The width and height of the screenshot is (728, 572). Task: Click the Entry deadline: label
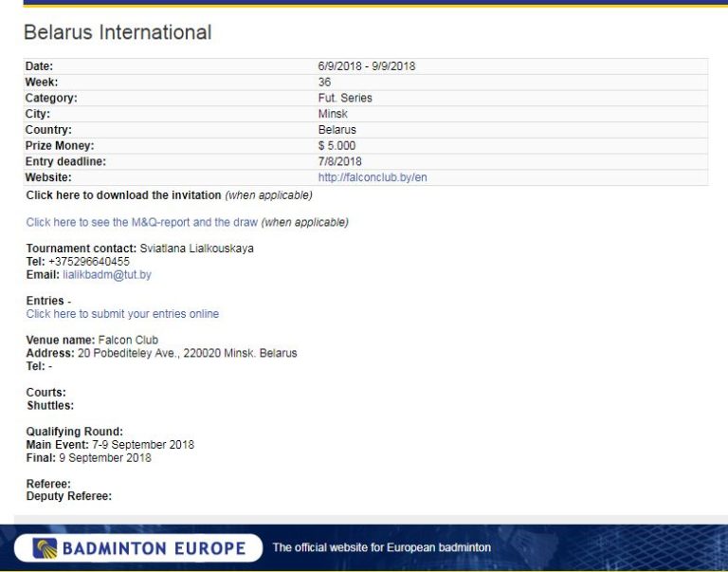tap(65, 161)
